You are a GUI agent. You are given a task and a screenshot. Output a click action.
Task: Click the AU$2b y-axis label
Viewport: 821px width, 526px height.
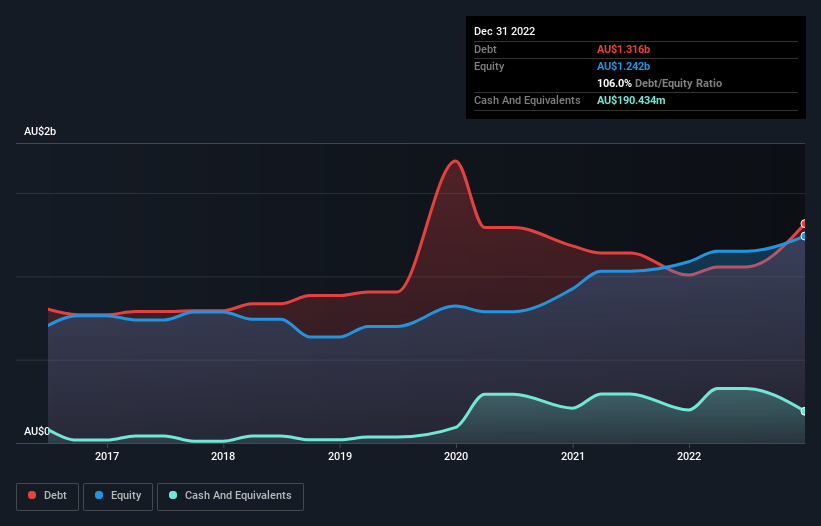point(40,131)
